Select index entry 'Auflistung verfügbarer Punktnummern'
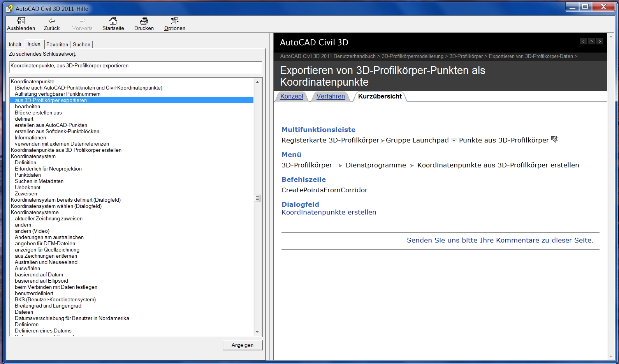The image size is (619, 364). click(58, 94)
